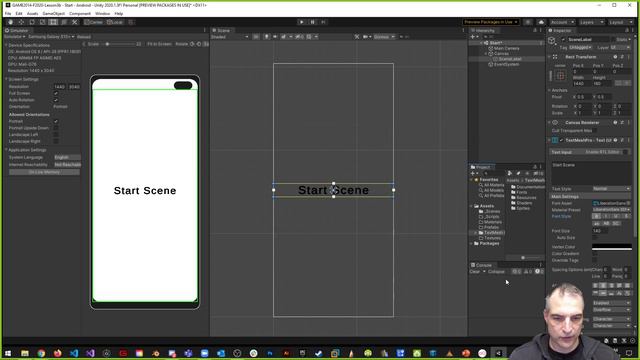This screenshot has width=640, height=360.
Task: Select the Rotate tool in toolbar
Action: click(x=32, y=22)
